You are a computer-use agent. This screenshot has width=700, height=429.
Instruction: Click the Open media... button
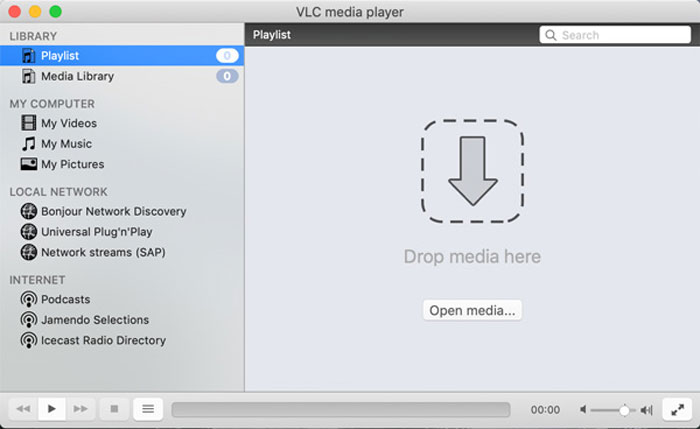tap(472, 310)
